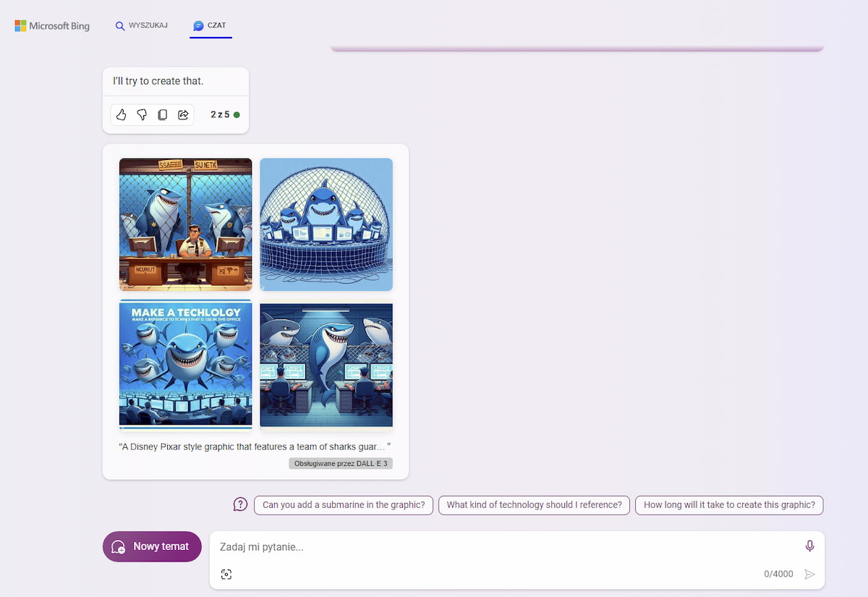868x597 pixels.
Task: Click the thumbs up like icon
Action: pyautogui.click(x=122, y=115)
